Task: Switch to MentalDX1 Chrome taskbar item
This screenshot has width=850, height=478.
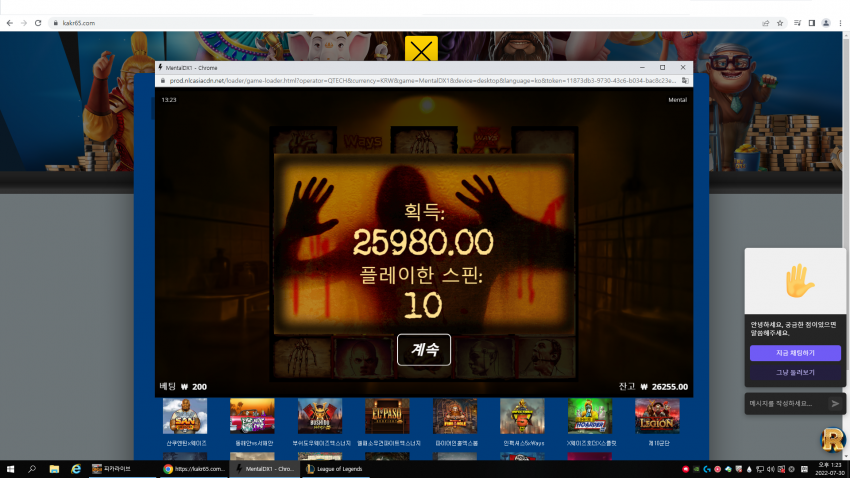Action: (x=265, y=469)
